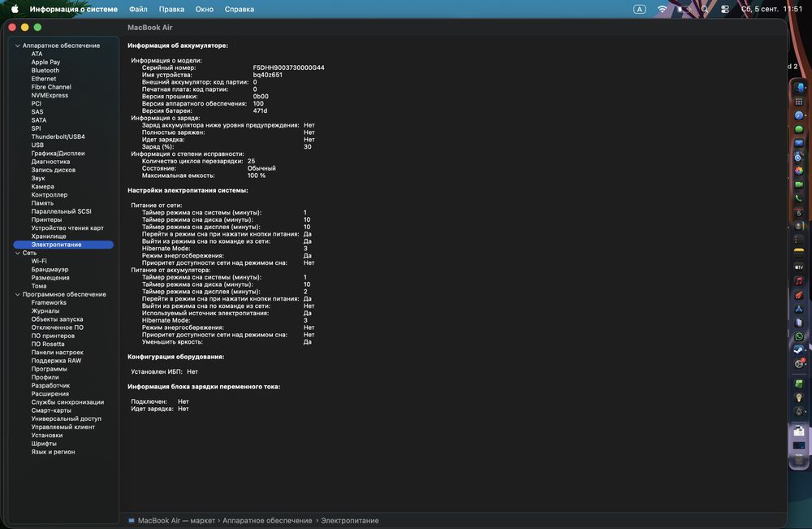The height and width of the screenshot is (529, 812).
Task: Open Steam from the Dock
Action: pyautogui.click(x=799, y=350)
